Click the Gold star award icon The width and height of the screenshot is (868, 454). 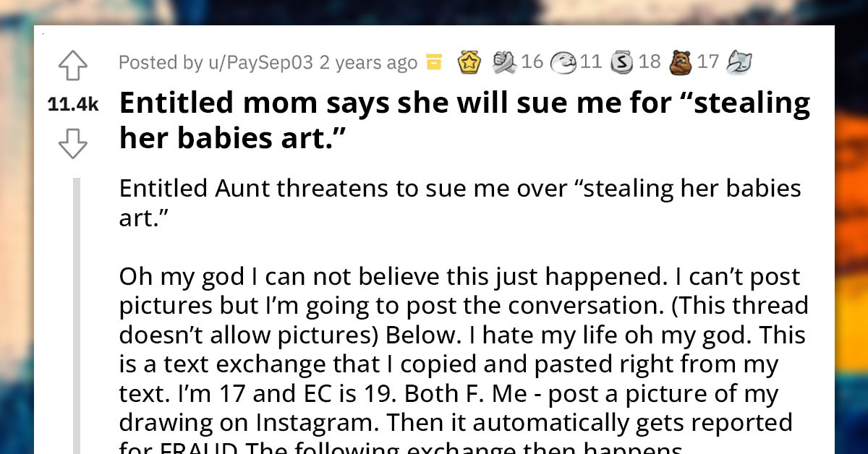[470, 61]
